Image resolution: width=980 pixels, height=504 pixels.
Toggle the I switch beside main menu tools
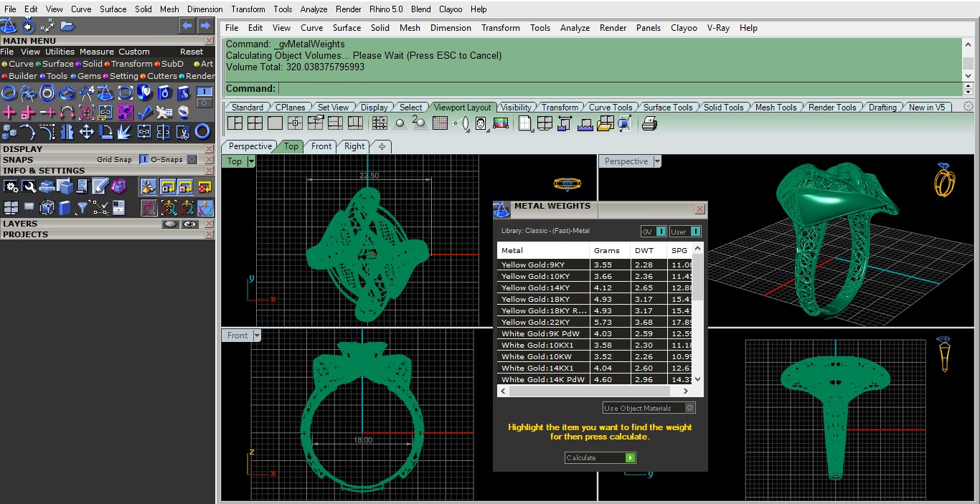pos(204,92)
